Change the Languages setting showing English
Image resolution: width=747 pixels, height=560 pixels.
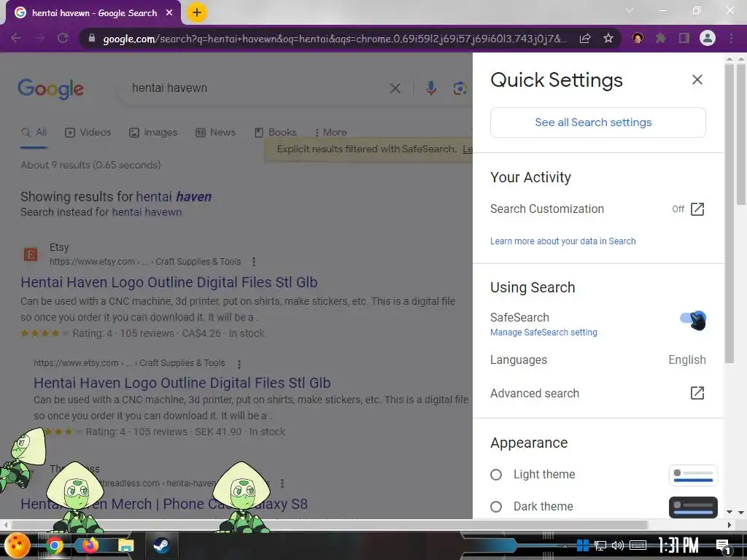click(x=598, y=360)
